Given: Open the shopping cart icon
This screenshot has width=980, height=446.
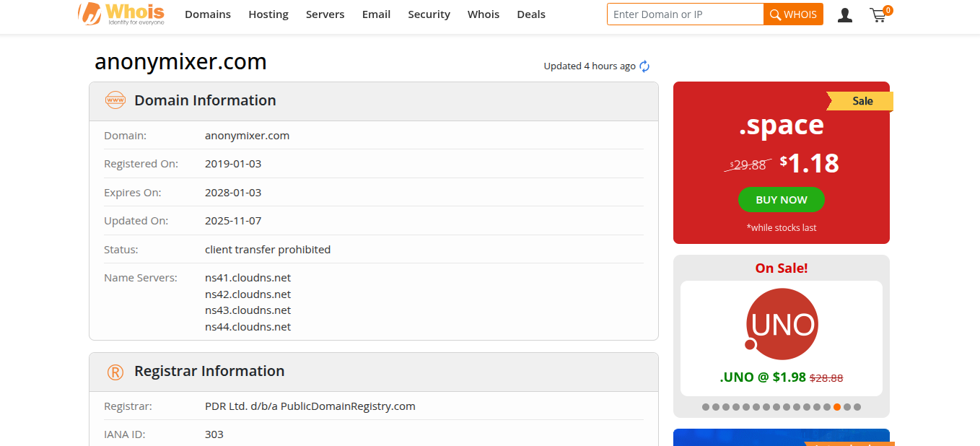Looking at the screenshot, I should [x=878, y=15].
